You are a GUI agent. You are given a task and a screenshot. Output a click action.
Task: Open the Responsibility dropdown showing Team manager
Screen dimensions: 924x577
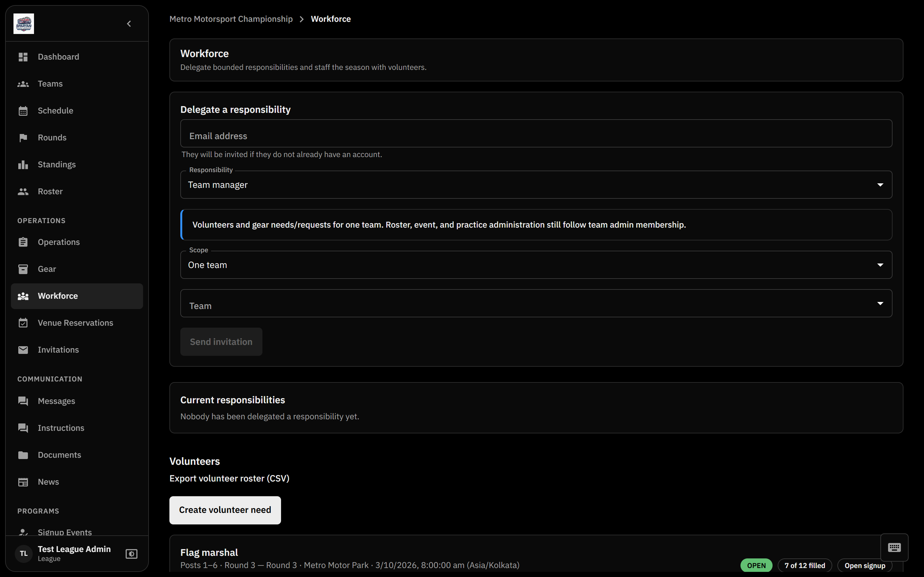click(536, 185)
